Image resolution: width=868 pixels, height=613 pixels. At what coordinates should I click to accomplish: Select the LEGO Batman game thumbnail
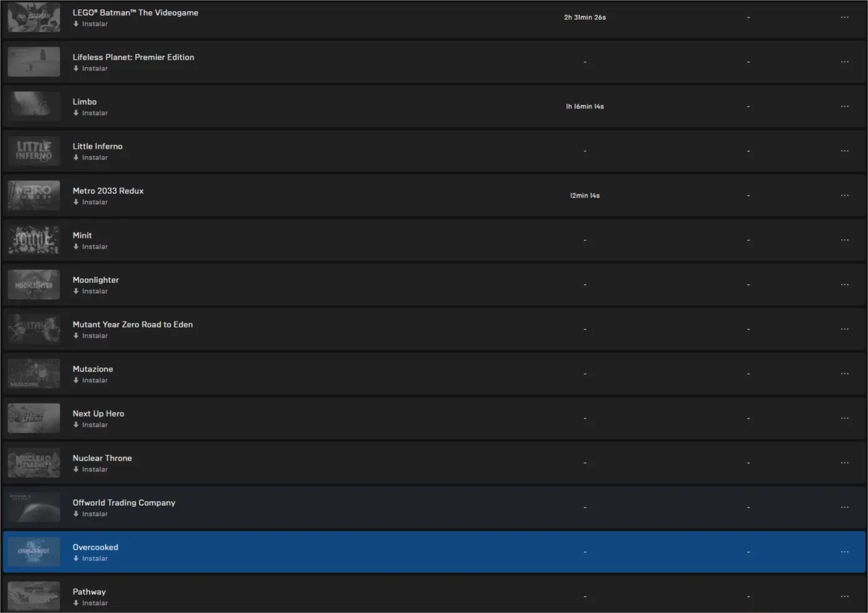click(x=34, y=17)
